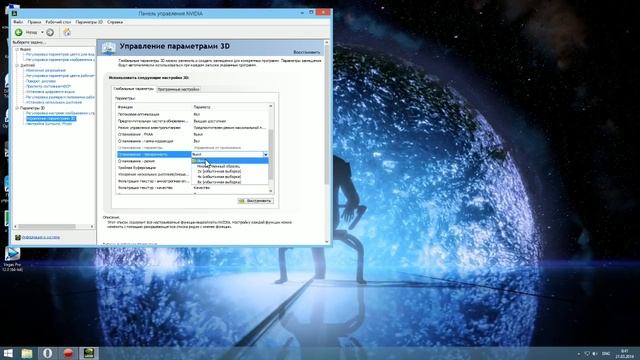The width and height of the screenshot is (640, 360).
Task: Select Поворот дисплея in the task tree
Action: pos(41,81)
